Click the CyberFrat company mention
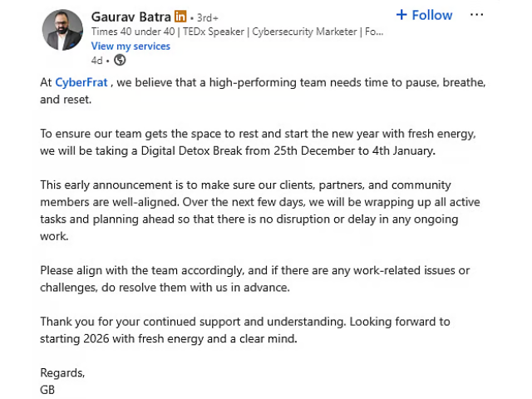 pyautogui.click(x=82, y=81)
